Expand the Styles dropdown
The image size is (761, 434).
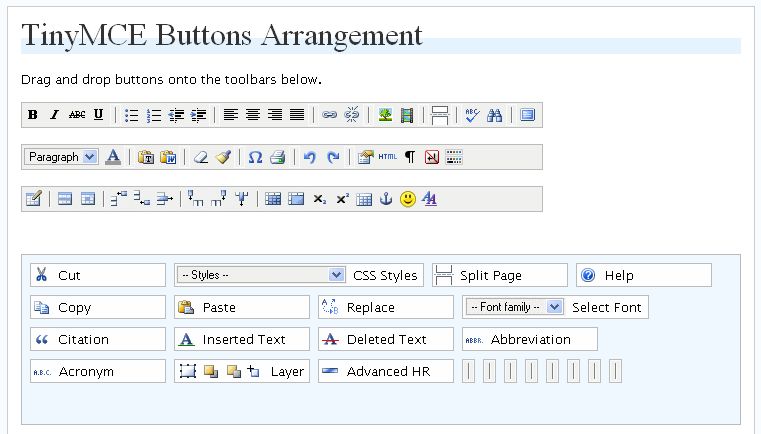(x=261, y=275)
